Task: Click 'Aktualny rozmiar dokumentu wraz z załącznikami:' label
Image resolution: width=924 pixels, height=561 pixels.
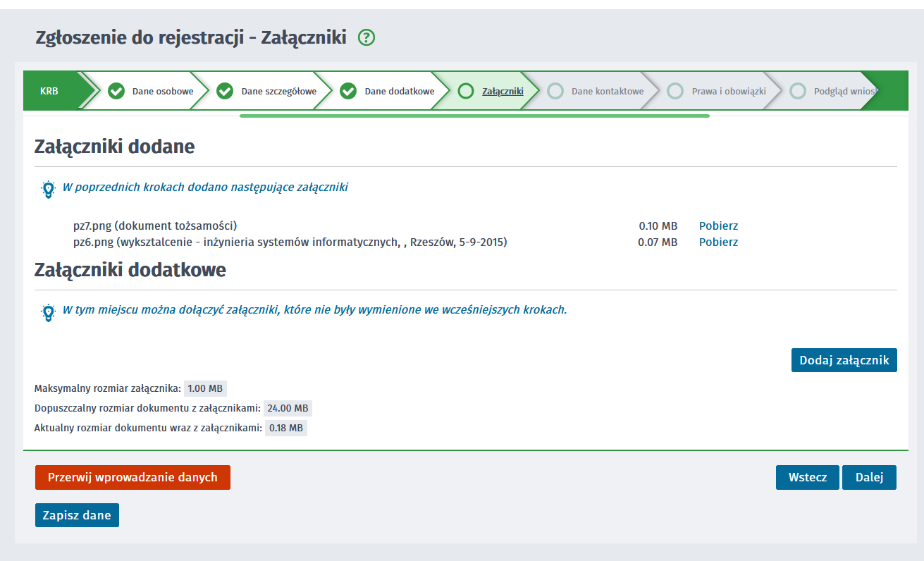Action: [x=148, y=428]
